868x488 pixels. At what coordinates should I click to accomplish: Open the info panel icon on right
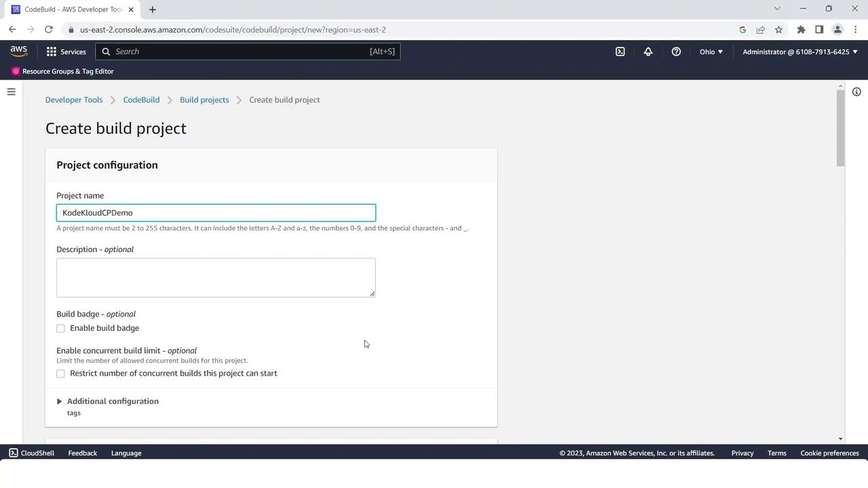[x=856, y=91]
